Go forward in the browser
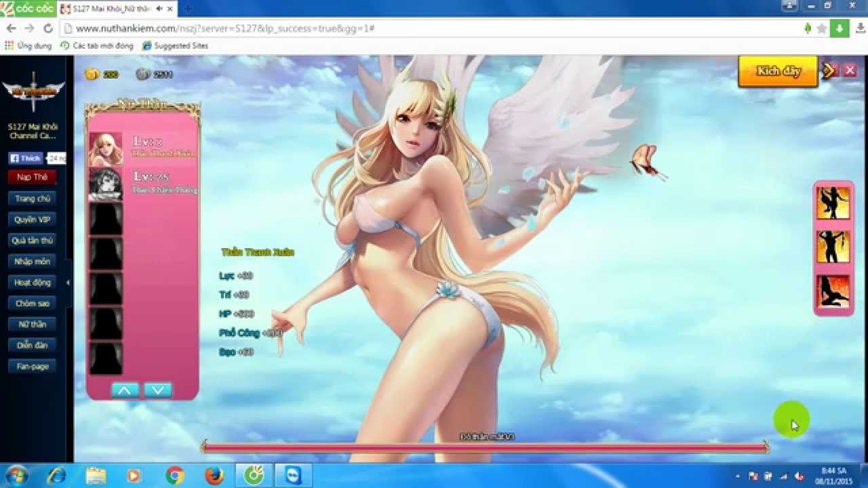 [x=29, y=28]
